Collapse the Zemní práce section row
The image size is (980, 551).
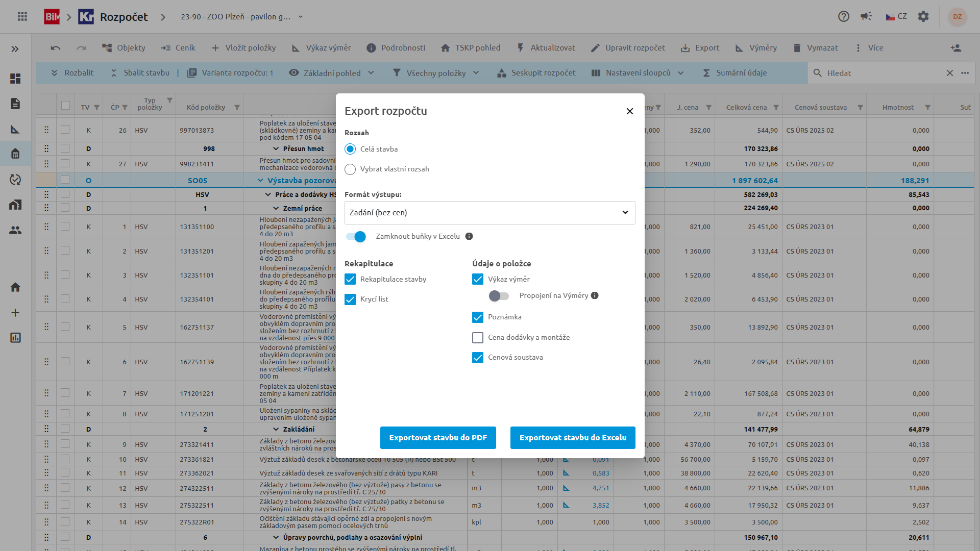click(276, 208)
